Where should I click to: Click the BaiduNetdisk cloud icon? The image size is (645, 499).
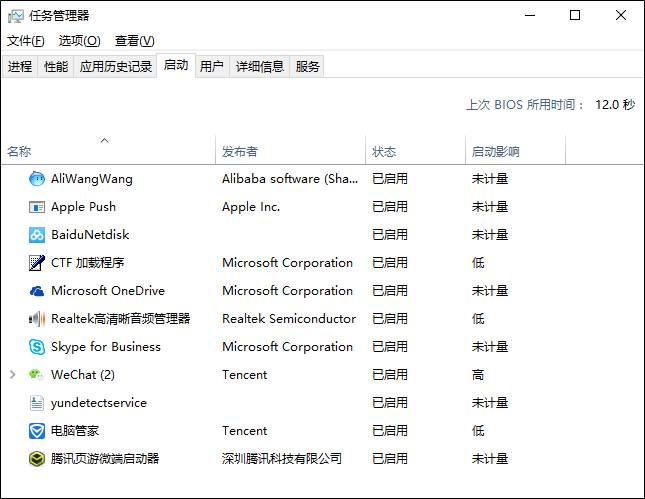37,234
